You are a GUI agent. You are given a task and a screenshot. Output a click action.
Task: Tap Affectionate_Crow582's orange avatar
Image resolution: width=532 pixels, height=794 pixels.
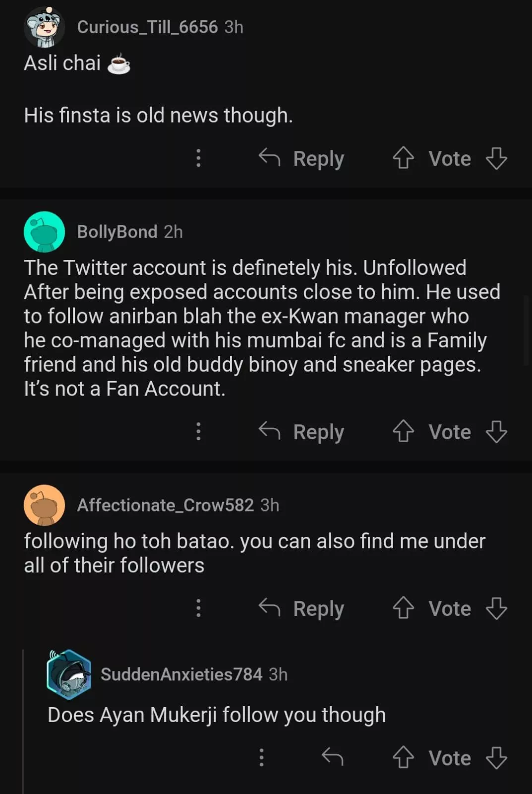(44, 505)
